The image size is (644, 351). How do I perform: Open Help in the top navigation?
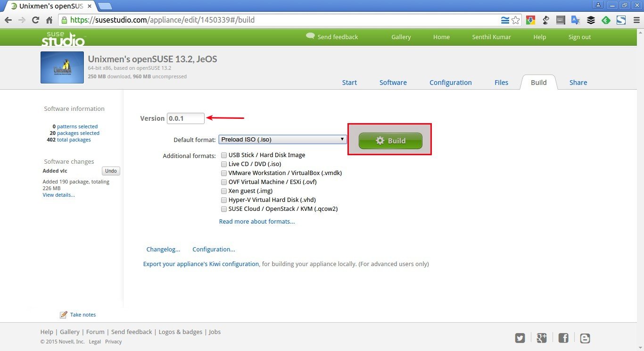[540, 37]
